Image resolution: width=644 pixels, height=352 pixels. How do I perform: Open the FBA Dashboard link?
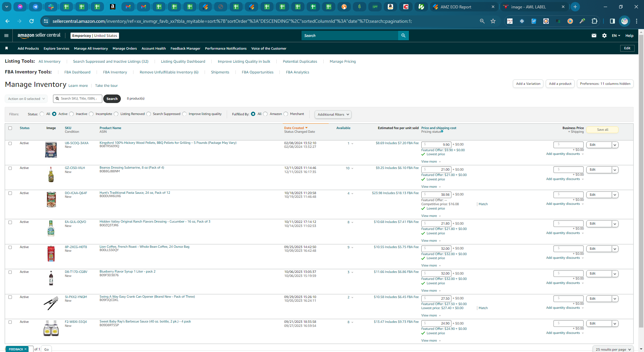click(77, 72)
